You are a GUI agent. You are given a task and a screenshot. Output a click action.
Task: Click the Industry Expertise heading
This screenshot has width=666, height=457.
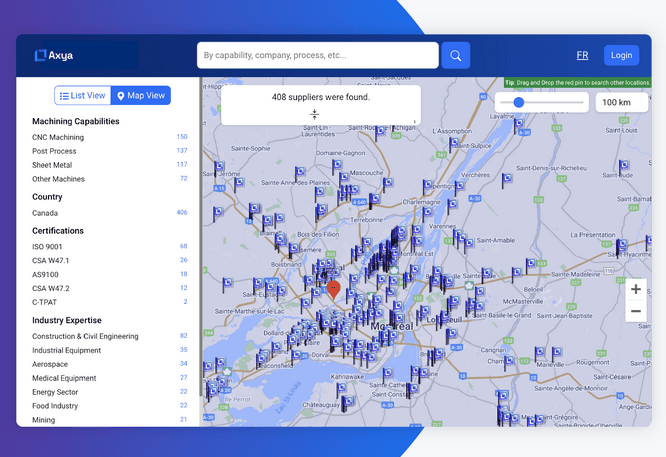pyautogui.click(x=67, y=320)
